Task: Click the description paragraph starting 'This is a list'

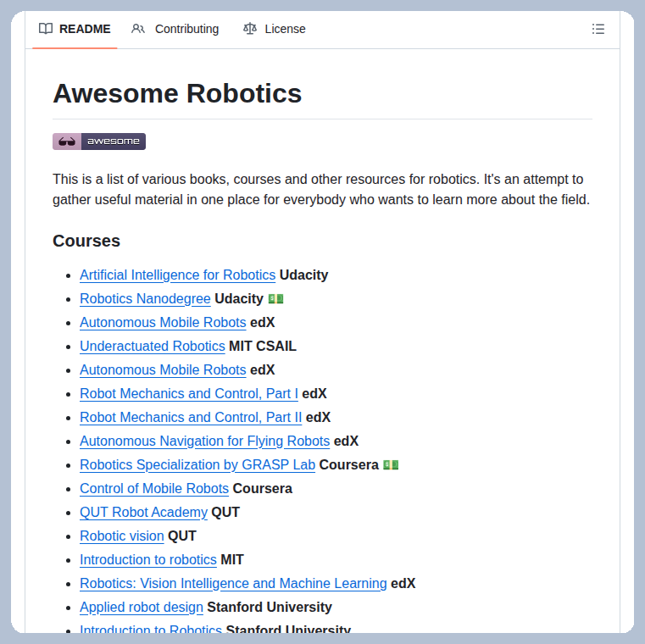Action: tap(321, 190)
